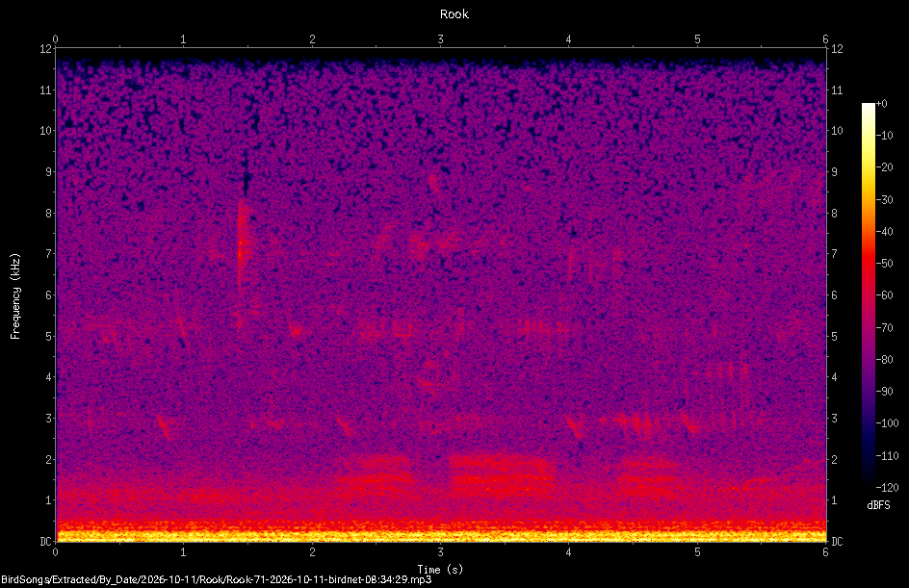Click the "+0" color bar label
The height and width of the screenshot is (588, 909).
(x=881, y=104)
